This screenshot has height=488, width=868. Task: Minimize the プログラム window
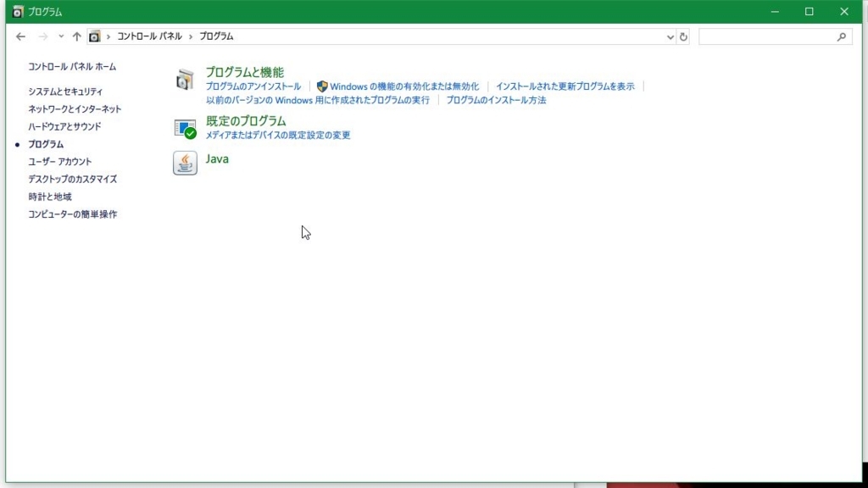(x=775, y=12)
